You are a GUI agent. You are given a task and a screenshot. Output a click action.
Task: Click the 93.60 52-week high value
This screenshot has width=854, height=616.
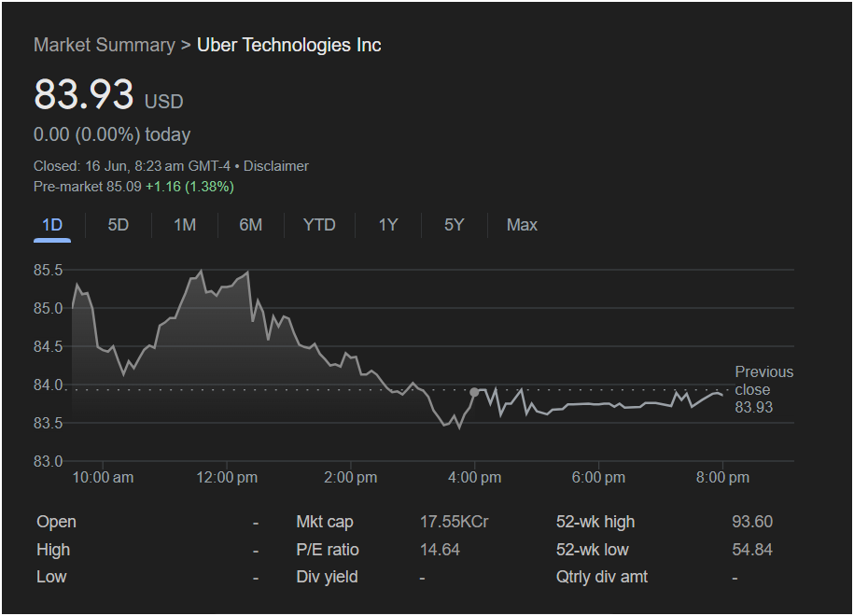click(x=752, y=522)
